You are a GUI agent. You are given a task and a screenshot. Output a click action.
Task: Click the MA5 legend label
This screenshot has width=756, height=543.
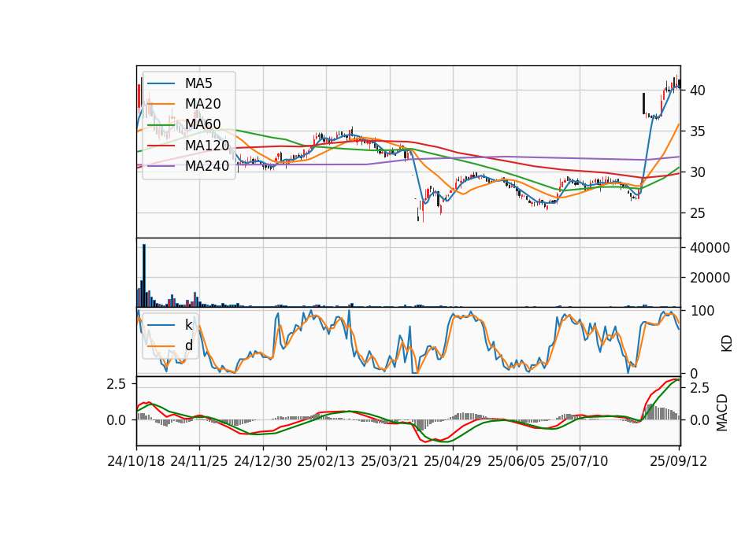(x=198, y=83)
